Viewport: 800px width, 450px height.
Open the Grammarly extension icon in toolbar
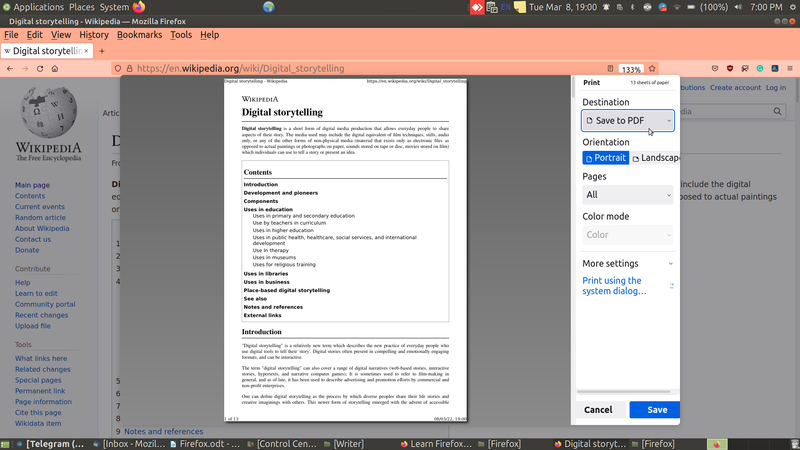click(760, 68)
